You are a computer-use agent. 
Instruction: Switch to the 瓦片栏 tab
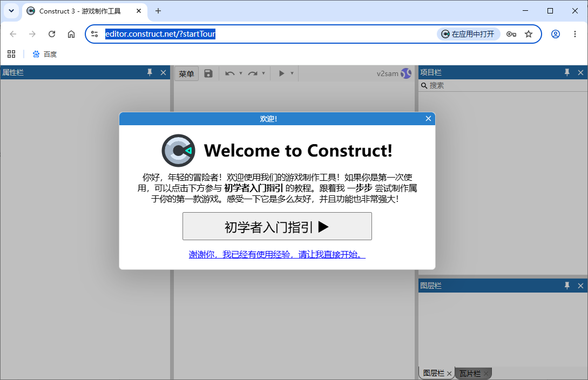point(470,374)
